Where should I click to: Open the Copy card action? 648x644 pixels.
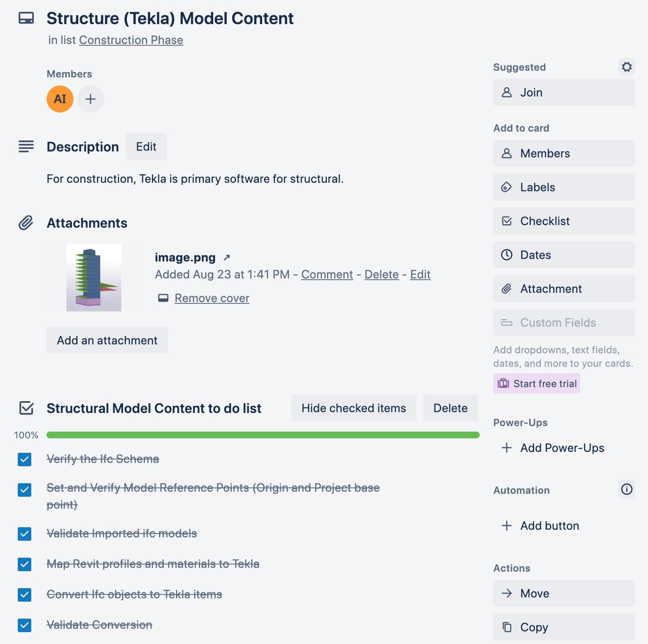(x=564, y=627)
